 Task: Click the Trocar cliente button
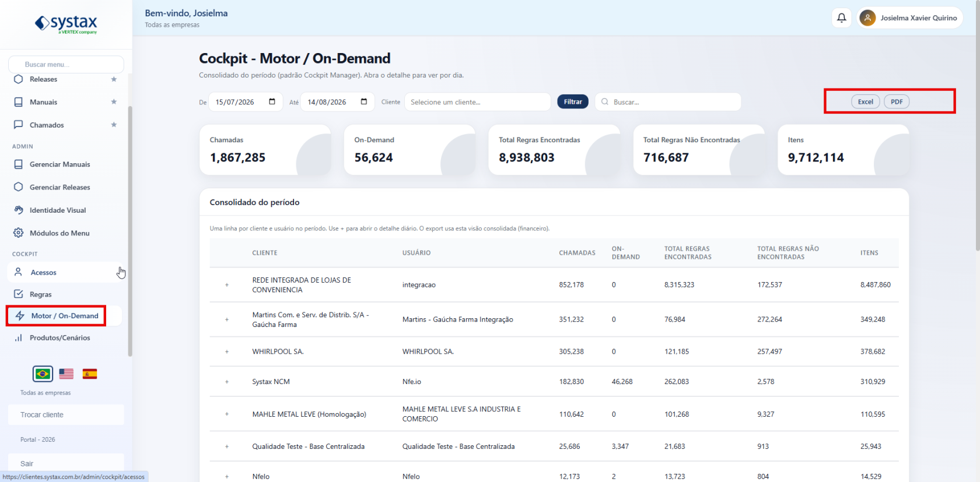[66, 415]
